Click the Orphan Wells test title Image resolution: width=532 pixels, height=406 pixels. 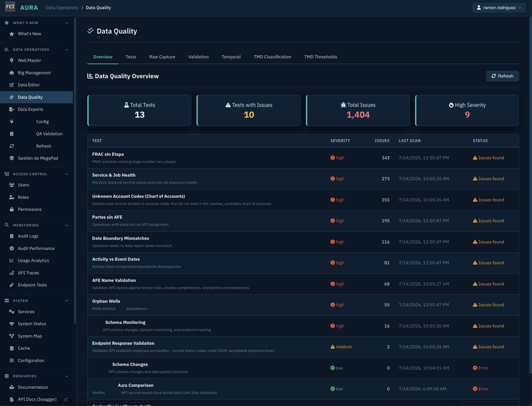click(x=106, y=301)
